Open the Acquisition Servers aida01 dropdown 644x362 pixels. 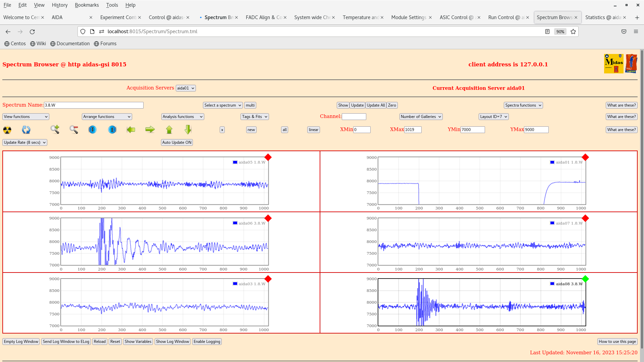185,88
